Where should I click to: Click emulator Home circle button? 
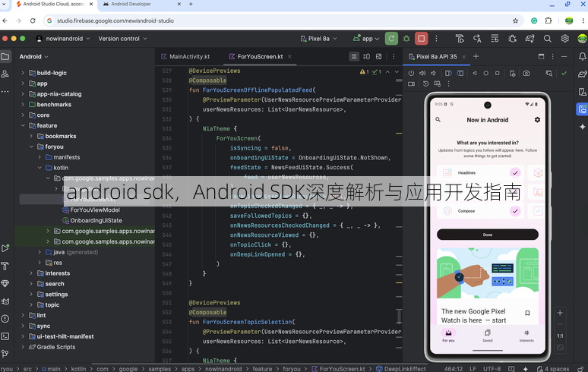[485, 74]
